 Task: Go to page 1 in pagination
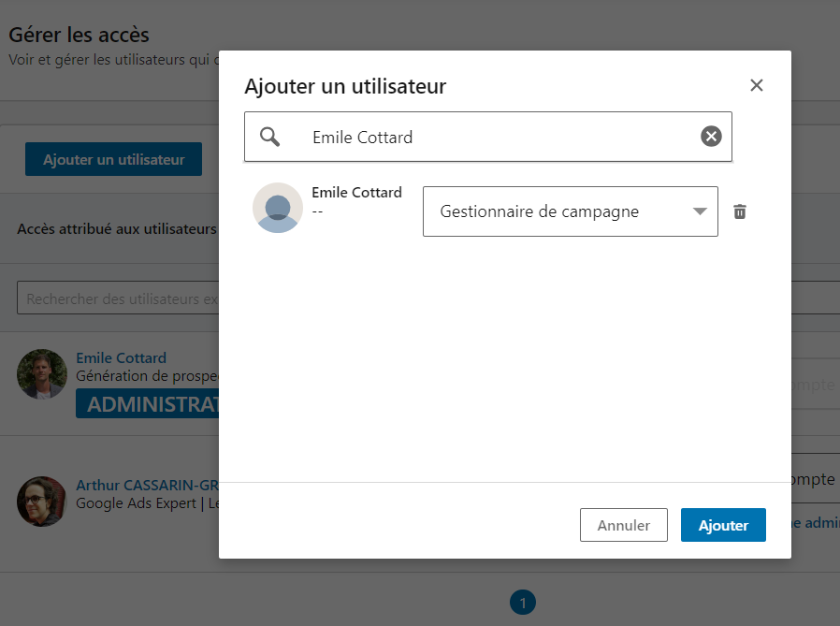click(x=523, y=603)
